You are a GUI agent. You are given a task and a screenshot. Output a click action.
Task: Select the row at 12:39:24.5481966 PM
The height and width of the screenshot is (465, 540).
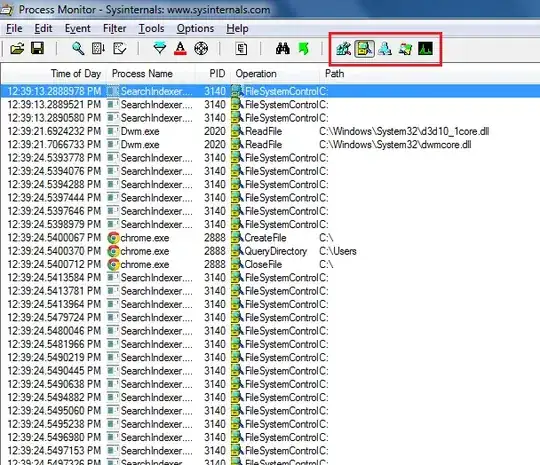coord(270,344)
